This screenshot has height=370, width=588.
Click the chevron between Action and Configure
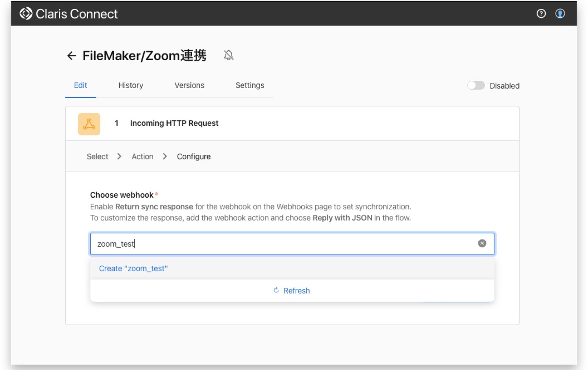click(165, 156)
